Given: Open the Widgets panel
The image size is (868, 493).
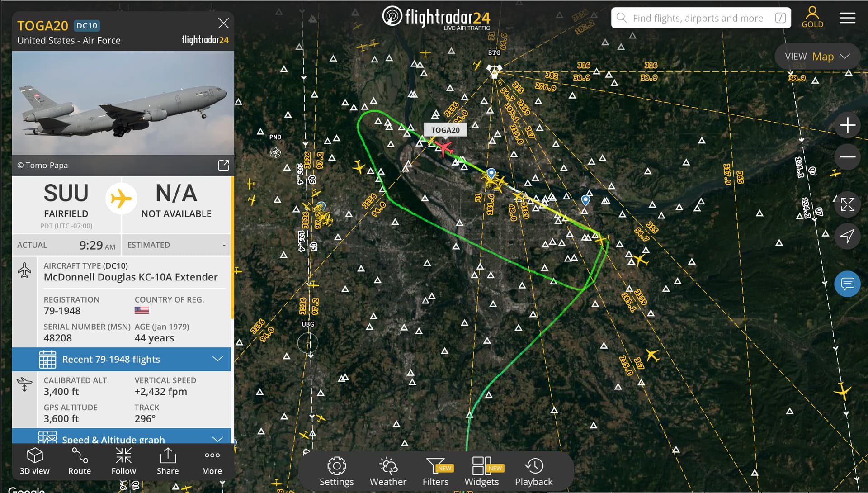Looking at the screenshot, I should [482, 472].
